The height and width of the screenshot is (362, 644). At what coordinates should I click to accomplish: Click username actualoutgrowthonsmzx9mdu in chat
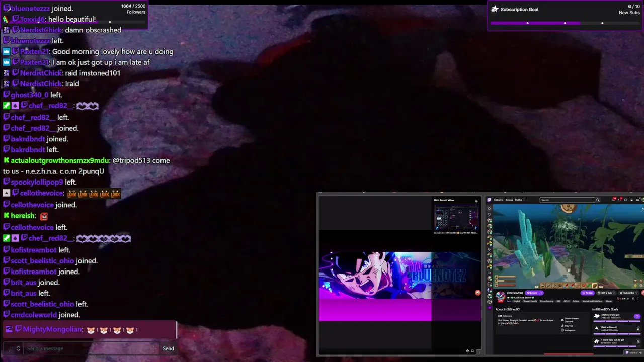(60, 160)
